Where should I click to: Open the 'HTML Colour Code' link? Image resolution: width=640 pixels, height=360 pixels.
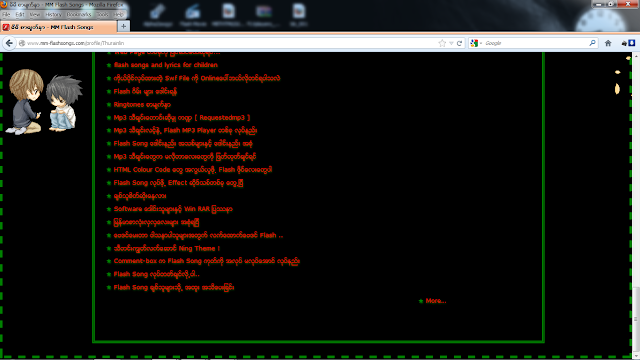point(193,170)
